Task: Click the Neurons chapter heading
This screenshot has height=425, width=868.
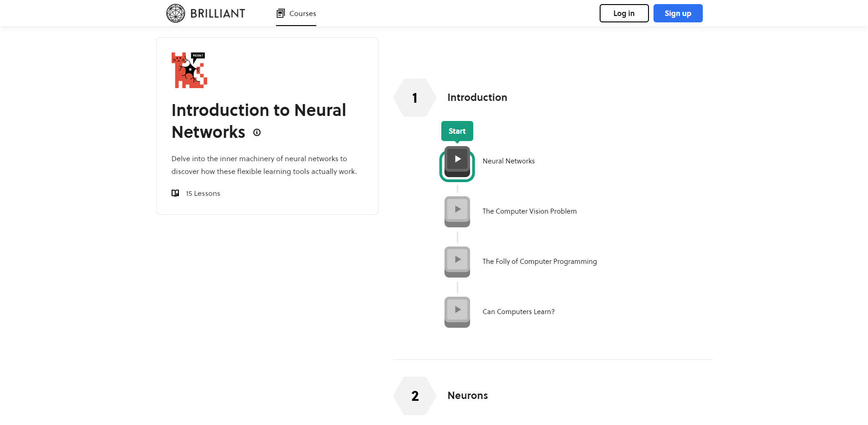Action: click(467, 396)
